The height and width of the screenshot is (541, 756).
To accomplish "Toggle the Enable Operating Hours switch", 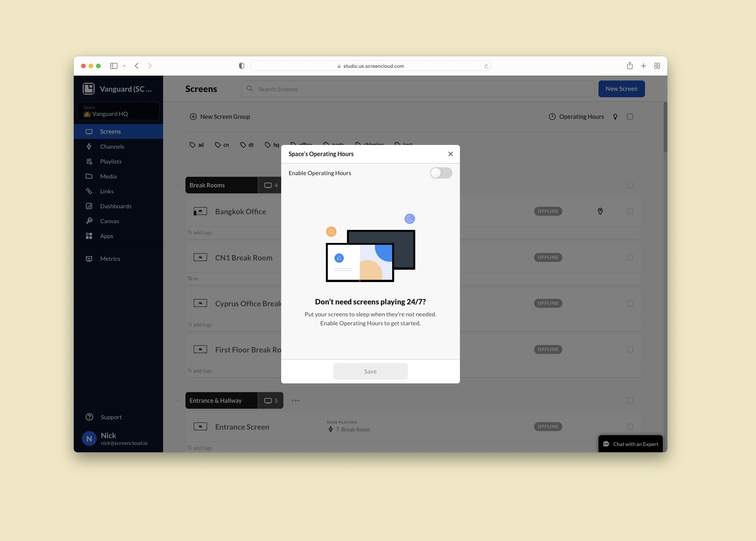I will (441, 173).
